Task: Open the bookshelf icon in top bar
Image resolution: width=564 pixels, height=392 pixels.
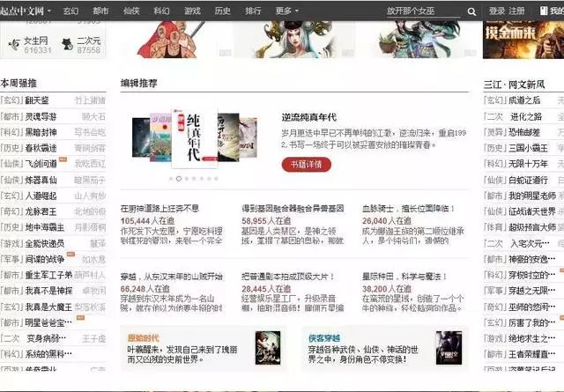Action: [x=544, y=11]
